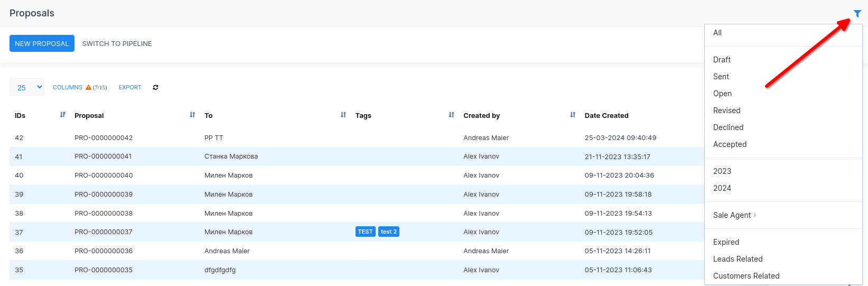Screen dimensions: 868x286
Task: Sort table by IDs column
Action: click(63, 115)
